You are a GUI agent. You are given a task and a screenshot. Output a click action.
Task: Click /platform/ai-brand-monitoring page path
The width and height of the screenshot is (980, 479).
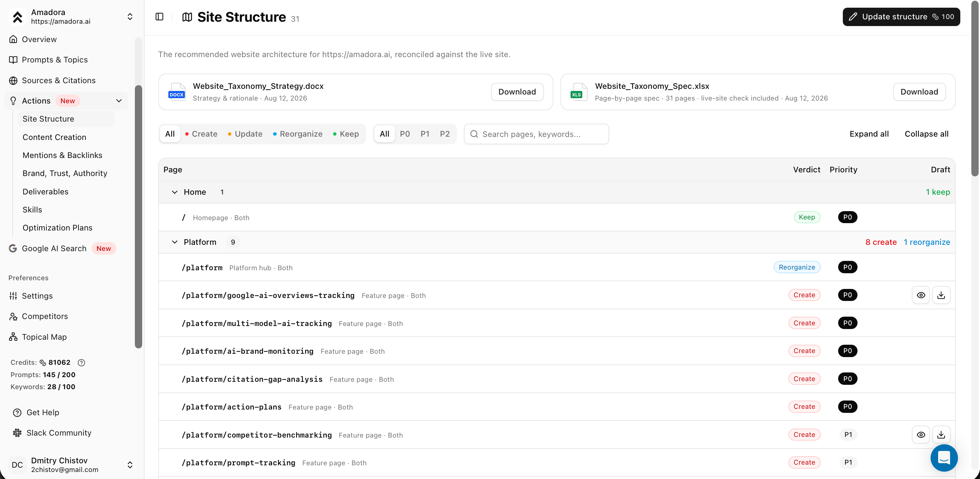(x=248, y=351)
